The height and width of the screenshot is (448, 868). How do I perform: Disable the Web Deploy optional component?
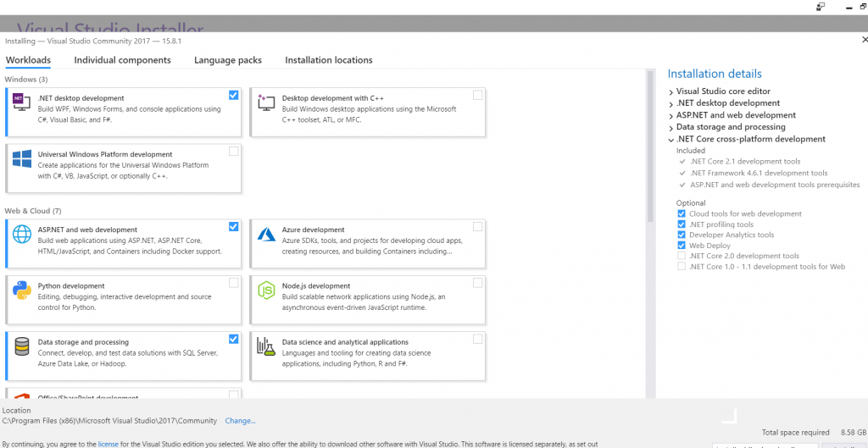[682, 246]
